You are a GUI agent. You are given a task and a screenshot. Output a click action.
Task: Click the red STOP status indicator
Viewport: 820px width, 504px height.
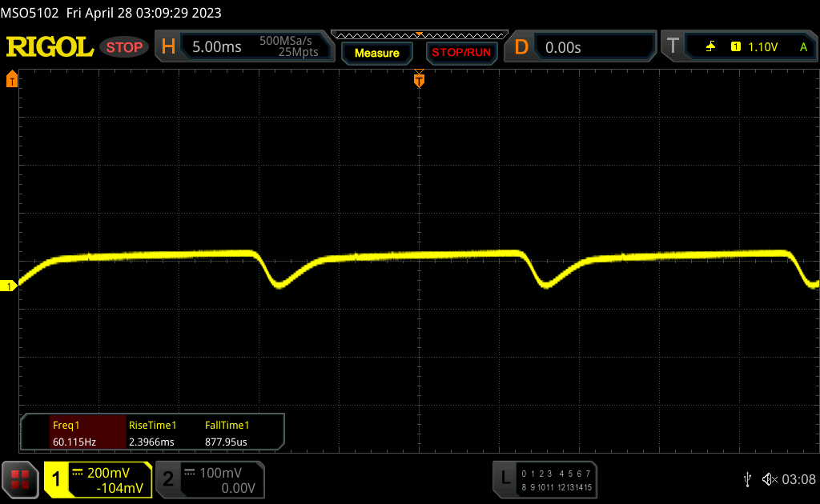[x=124, y=47]
